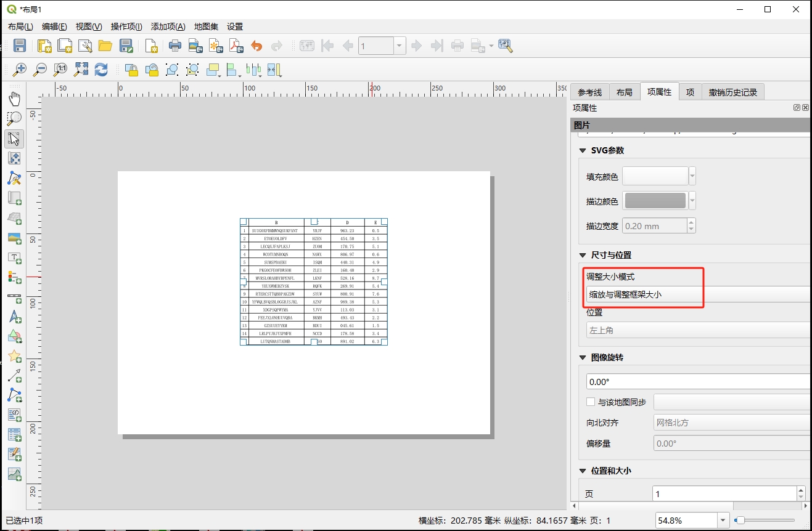Switch to the 撤销历史记录 tab
This screenshot has height=531, width=812.
732,92
